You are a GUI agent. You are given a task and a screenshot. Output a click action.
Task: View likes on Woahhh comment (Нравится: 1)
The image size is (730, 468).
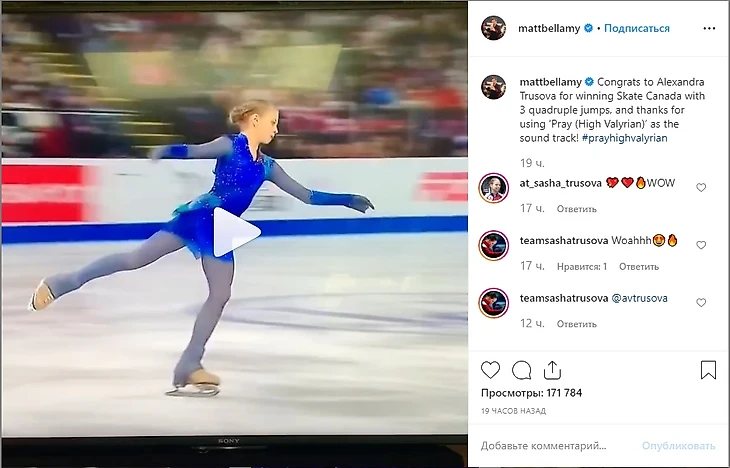point(582,267)
